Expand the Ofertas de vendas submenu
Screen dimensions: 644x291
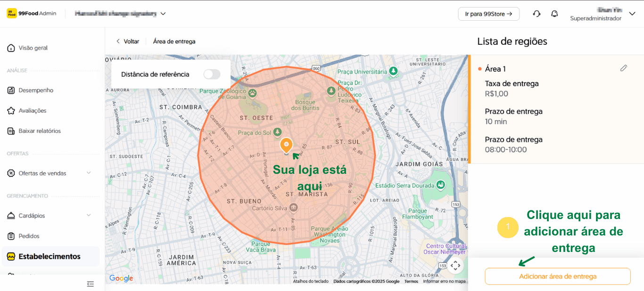89,173
